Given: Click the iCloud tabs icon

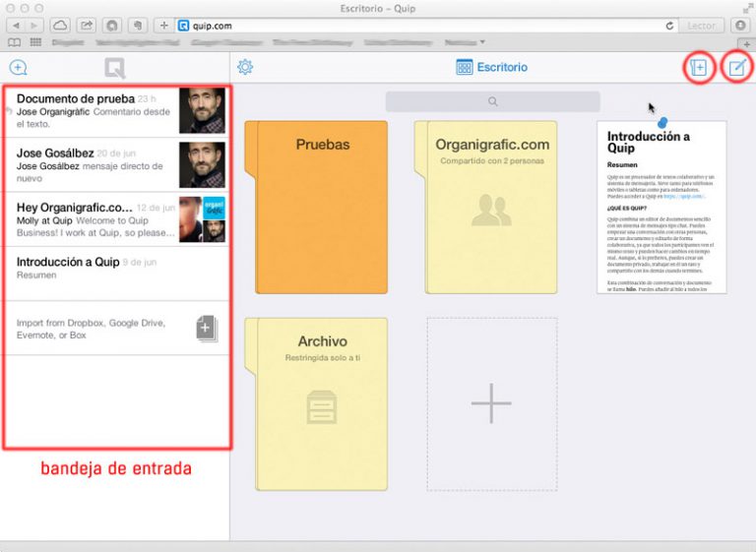Looking at the screenshot, I should point(60,26).
